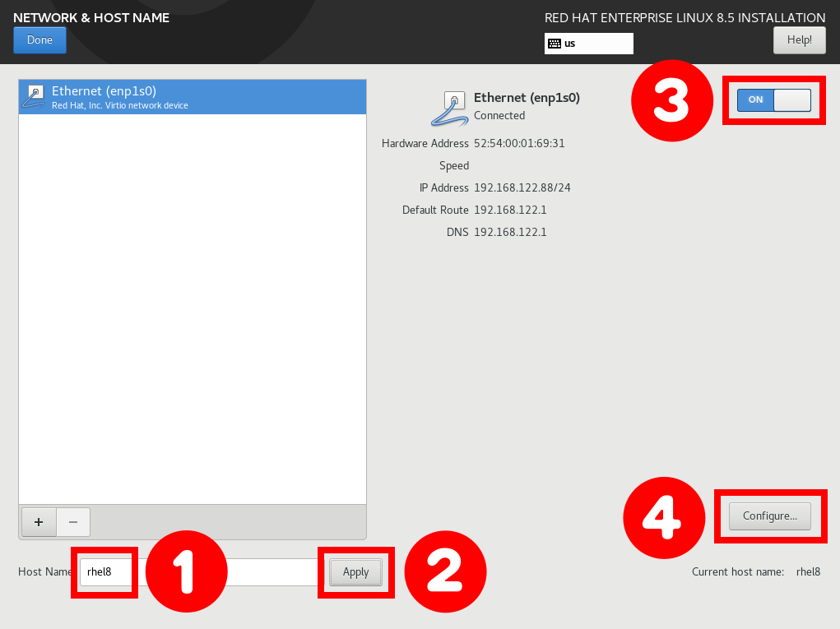Click the hardware address 52:54:00:01:69:31

[x=519, y=143]
